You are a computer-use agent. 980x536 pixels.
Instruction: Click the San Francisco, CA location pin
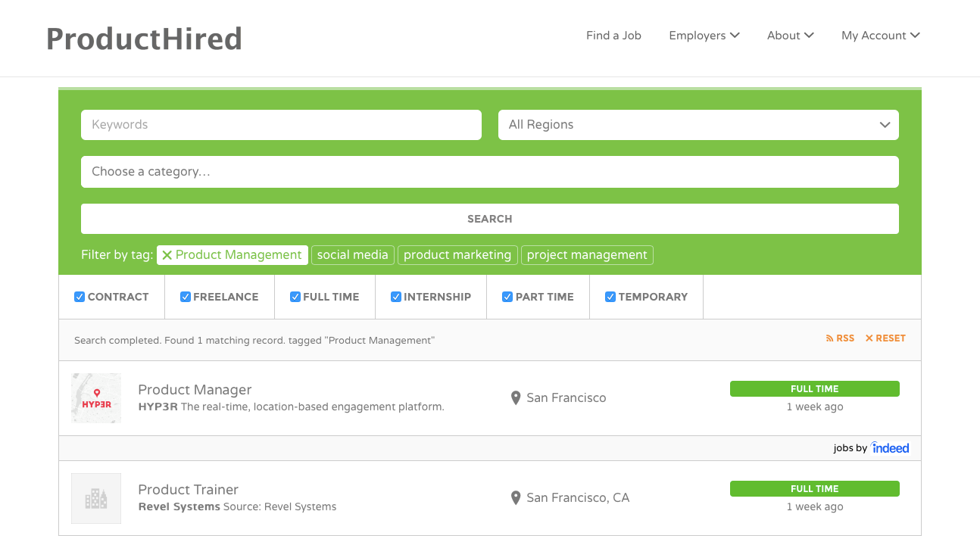pyautogui.click(x=516, y=498)
